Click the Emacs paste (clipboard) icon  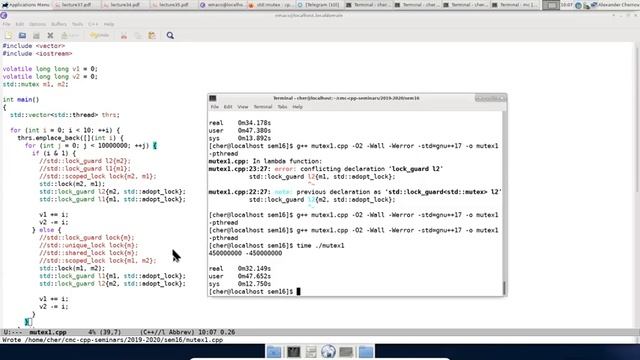(x=152, y=36)
